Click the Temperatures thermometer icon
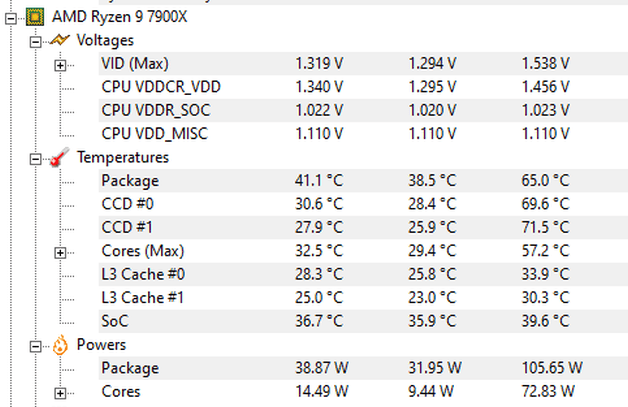 tap(59, 157)
